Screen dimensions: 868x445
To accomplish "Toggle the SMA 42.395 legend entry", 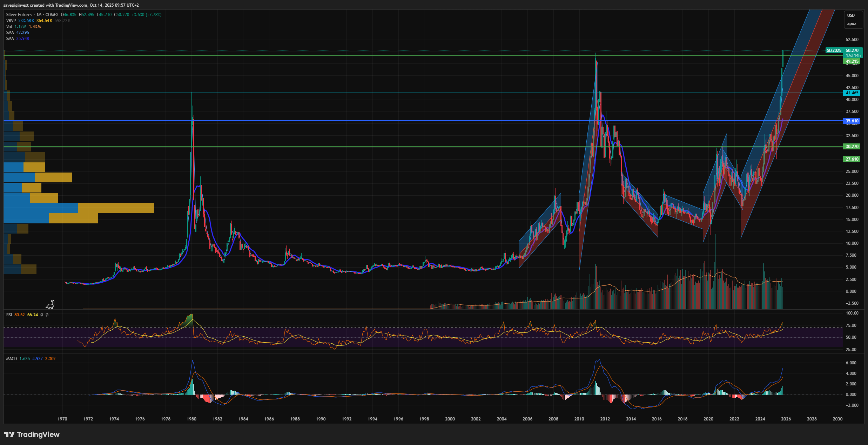I will pos(10,33).
